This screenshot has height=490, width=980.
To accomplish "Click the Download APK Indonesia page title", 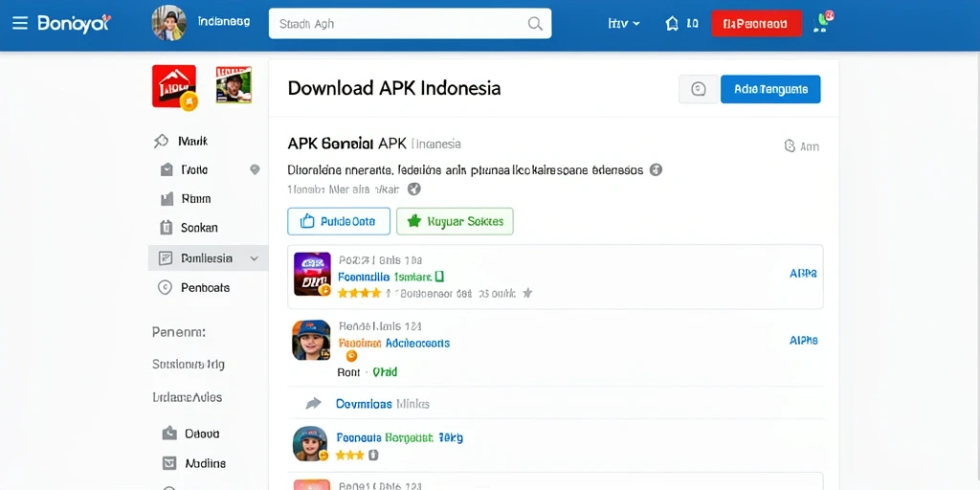I will [393, 88].
